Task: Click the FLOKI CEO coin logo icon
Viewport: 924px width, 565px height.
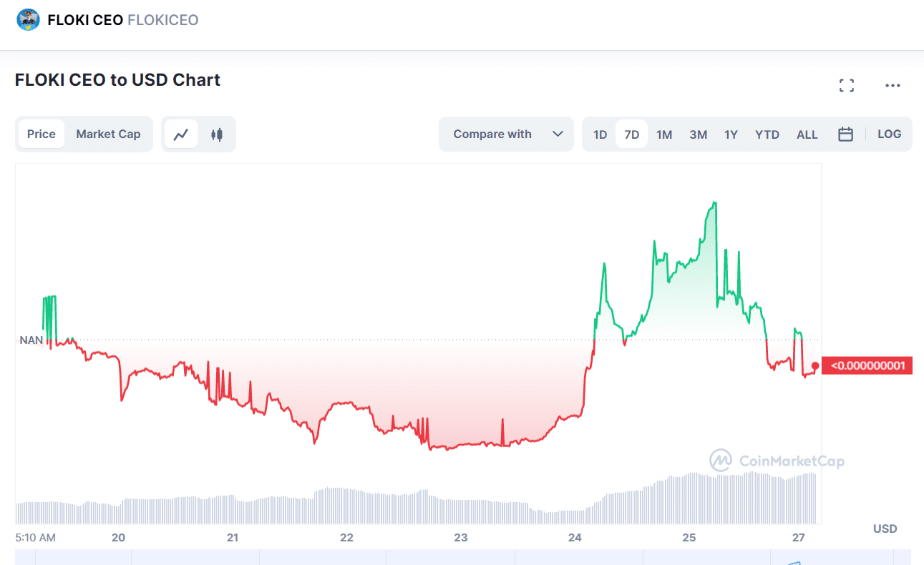Action: [29, 20]
